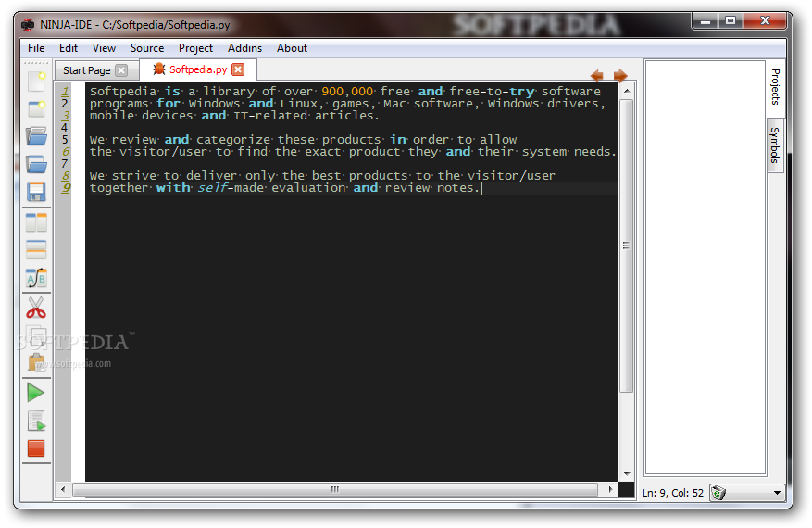This screenshot has height=528, width=812.
Task: Run the project with the green play icon
Action: 36,393
